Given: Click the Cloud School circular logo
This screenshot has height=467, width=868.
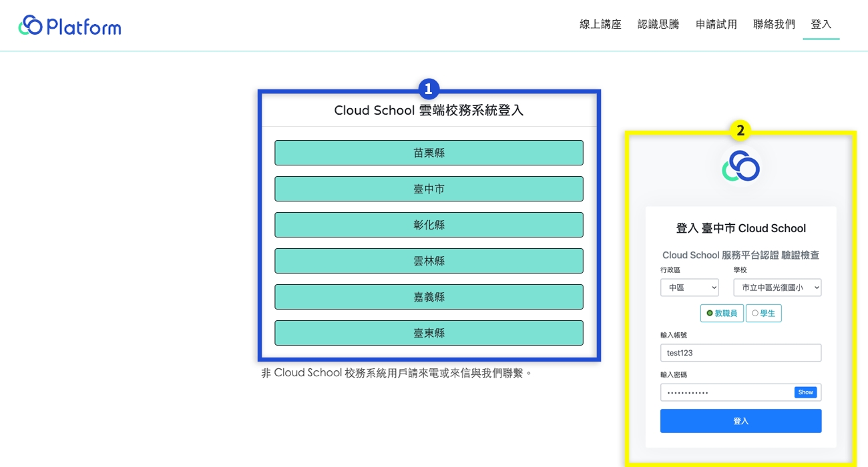Looking at the screenshot, I should 740,166.
